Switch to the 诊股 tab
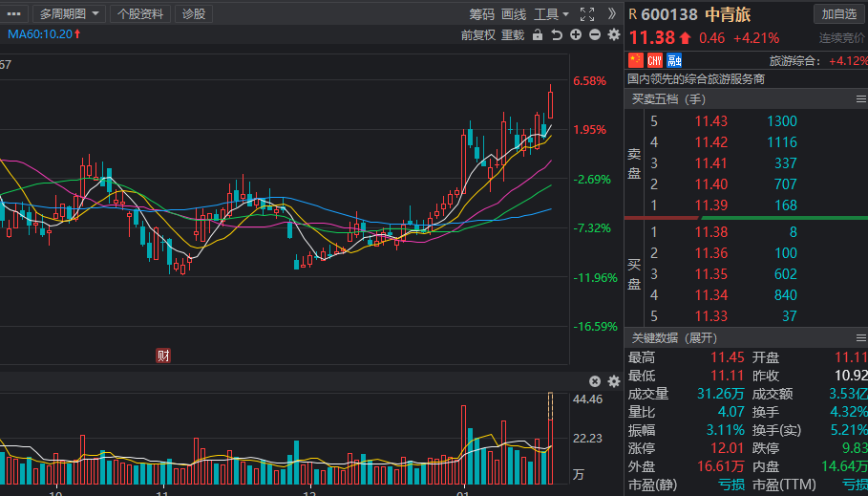This screenshot has width=868, height=496. tap(194, 14)
